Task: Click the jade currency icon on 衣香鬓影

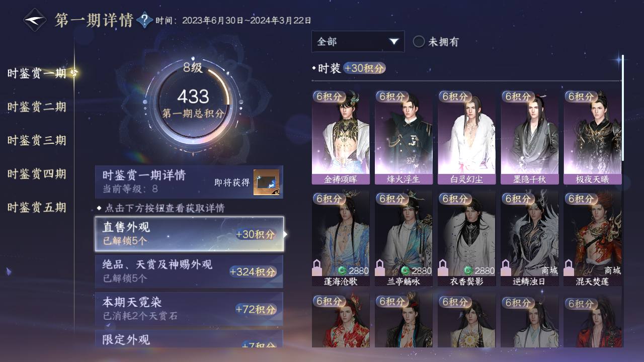Action: (x=468, y=270)
